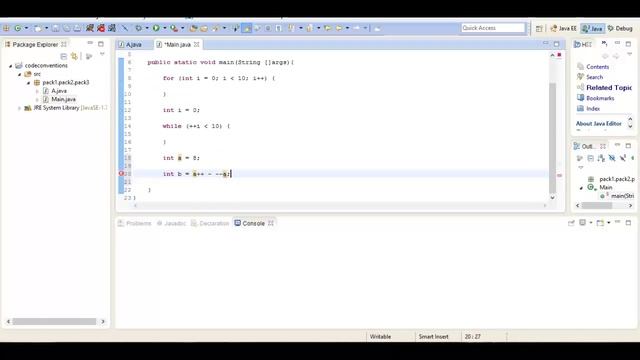
Task: Click the error marker on line 20
Action: (x=121, y=174)
